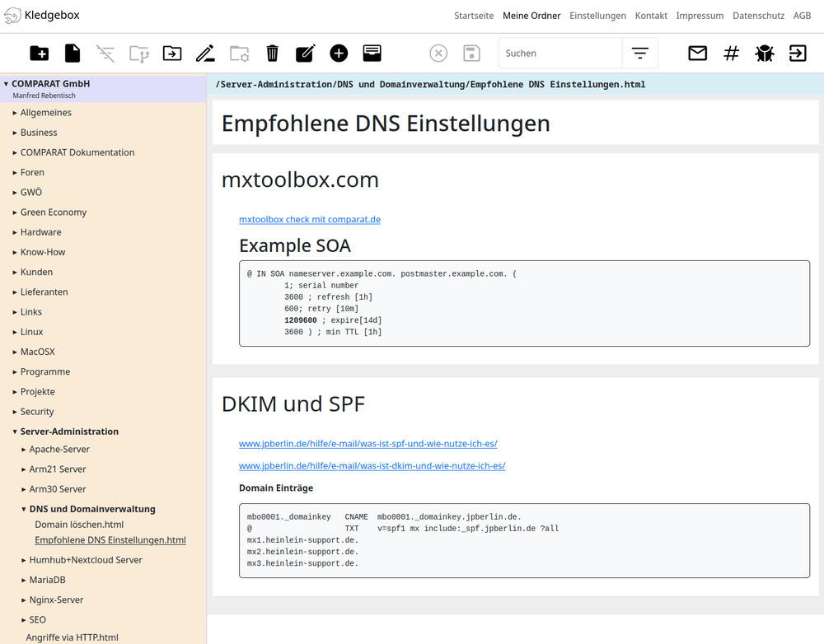The height and width of the screenshot is (644, 824).
Task: Click the bug report icon
Action: pos(765,53)
